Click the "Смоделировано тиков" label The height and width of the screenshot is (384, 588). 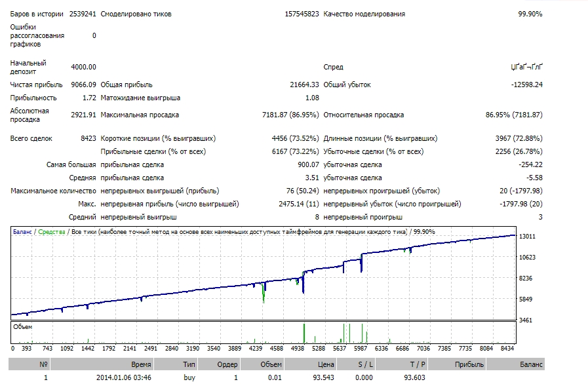pos(136,14)
